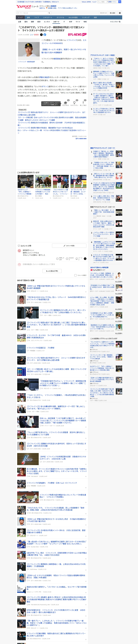Open top-ranked やめろー！ access ranking article

click(104, 62)
